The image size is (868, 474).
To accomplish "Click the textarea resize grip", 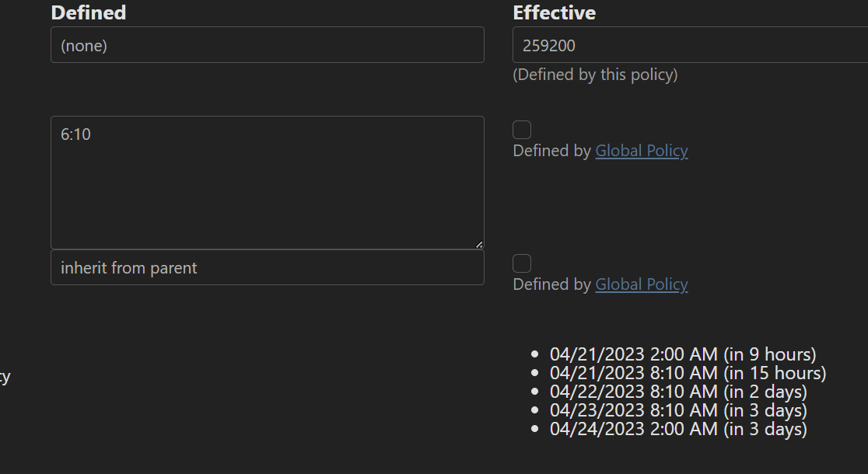I will coord(478,244).
